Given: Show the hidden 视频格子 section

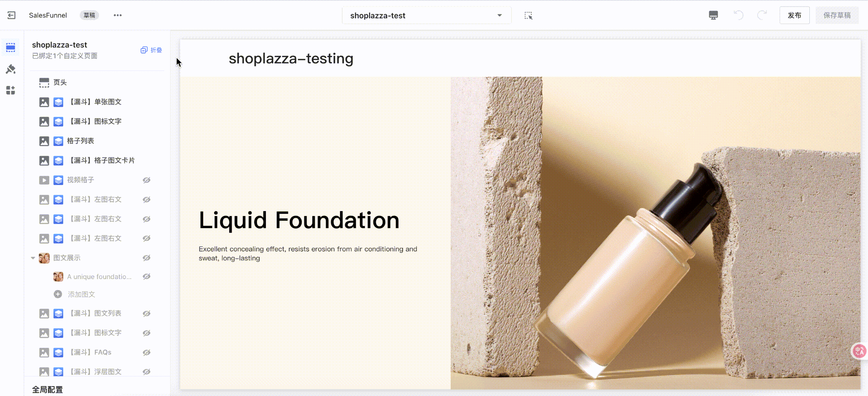Looking at the screenshot, I should tap(147, 180).
